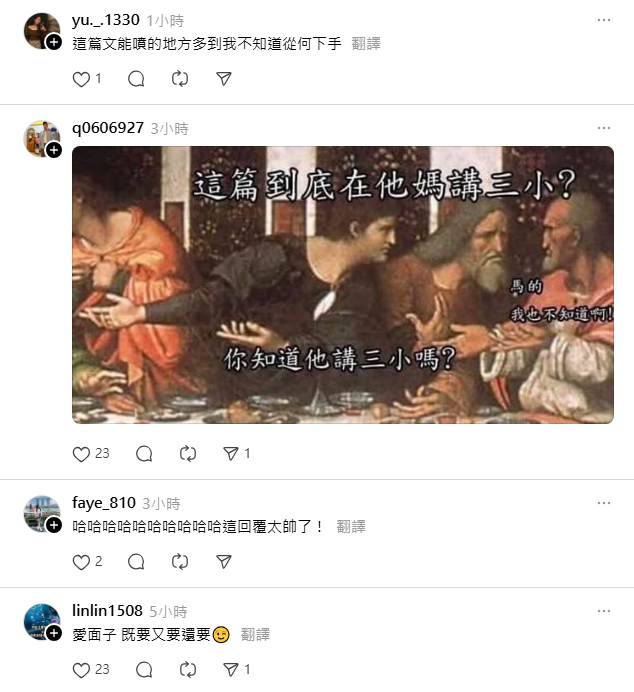Open reply on faye_810's comment
The height and width of the screenshot is (692, 634).
(136, 562)
